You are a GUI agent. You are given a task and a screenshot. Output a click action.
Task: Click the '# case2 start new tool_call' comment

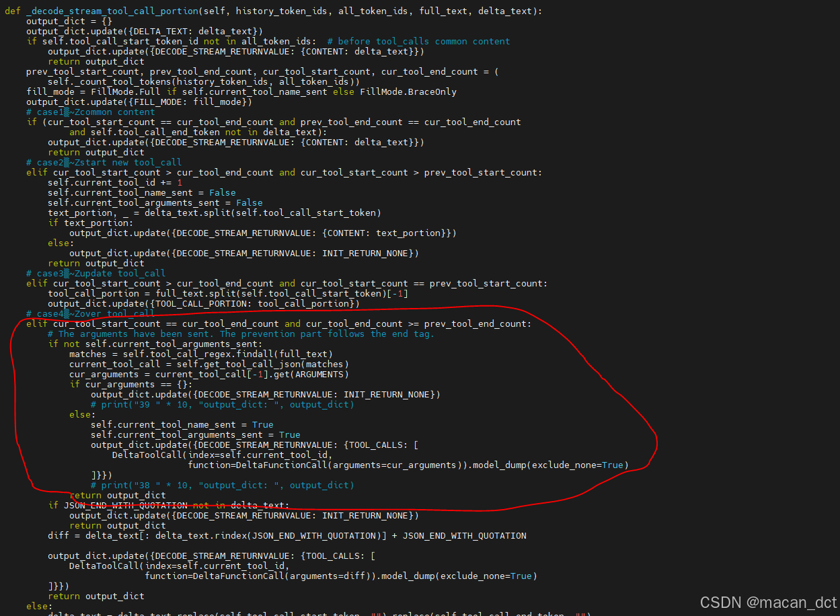[x=104, y=162]
